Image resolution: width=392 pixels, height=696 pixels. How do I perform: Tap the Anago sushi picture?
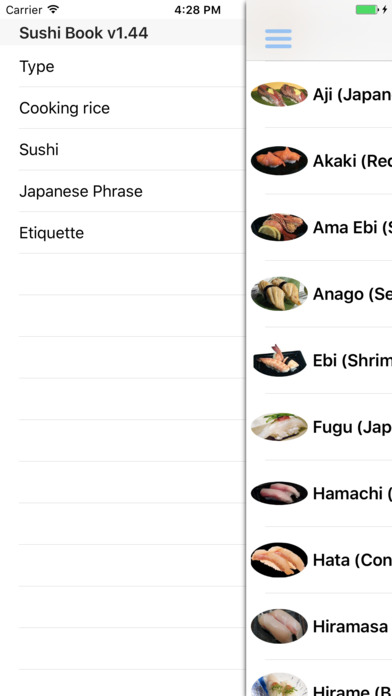(x=279, y=293)
